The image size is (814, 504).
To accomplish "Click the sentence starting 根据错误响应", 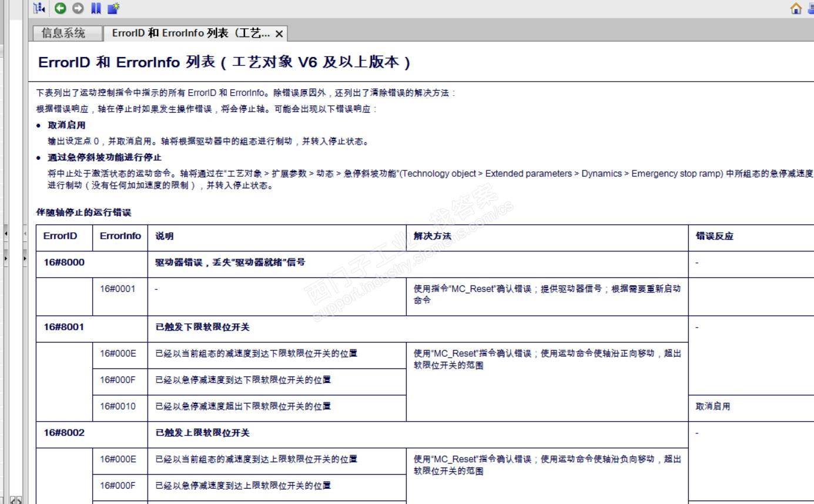I will (206, 109).
